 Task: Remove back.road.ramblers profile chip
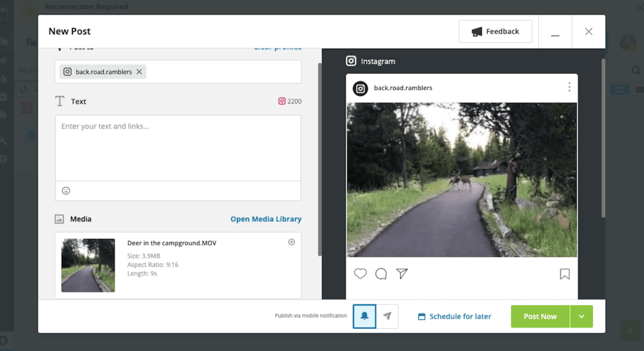[x=139, y=72]
